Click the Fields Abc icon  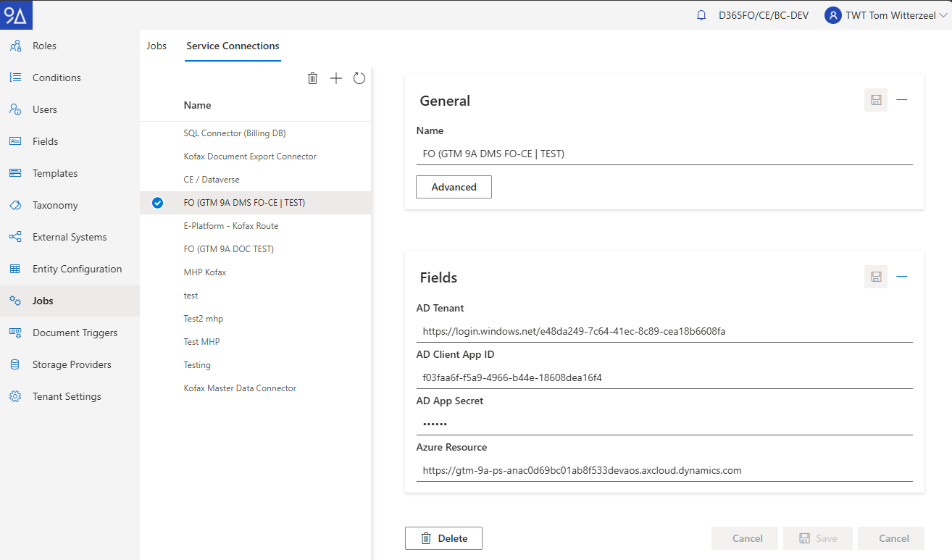tap(15, 141)
